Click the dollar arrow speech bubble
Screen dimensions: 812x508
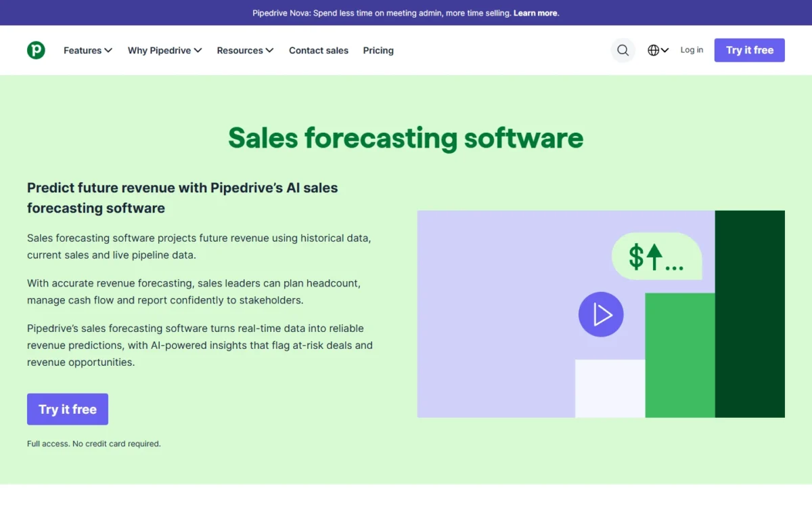coord(656,257)
